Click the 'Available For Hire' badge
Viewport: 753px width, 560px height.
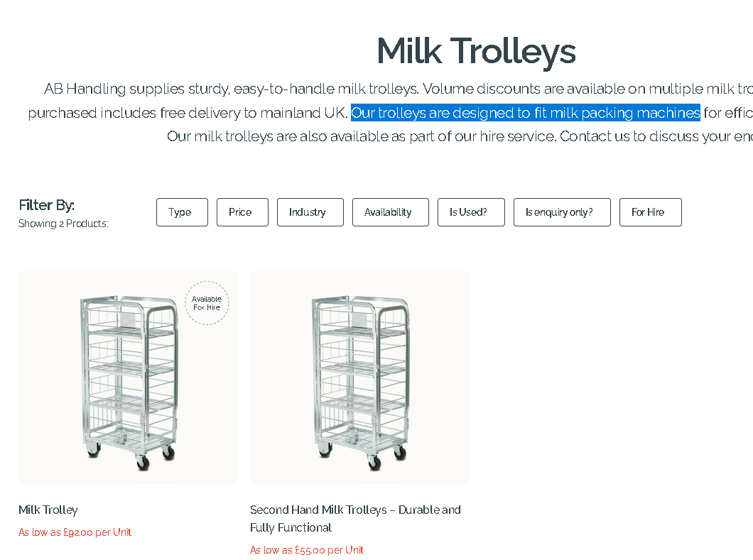coord(207,303)
